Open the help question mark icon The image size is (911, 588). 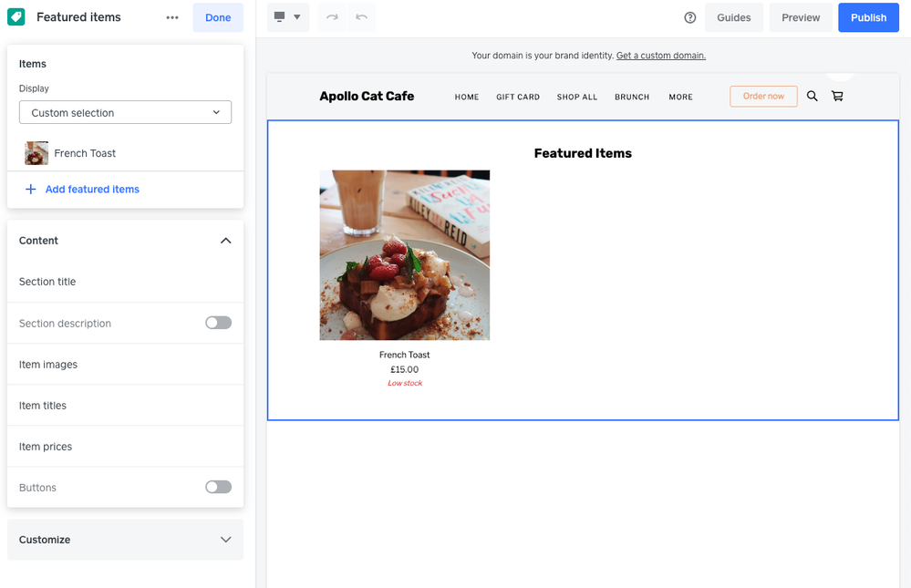click(690, 17)
